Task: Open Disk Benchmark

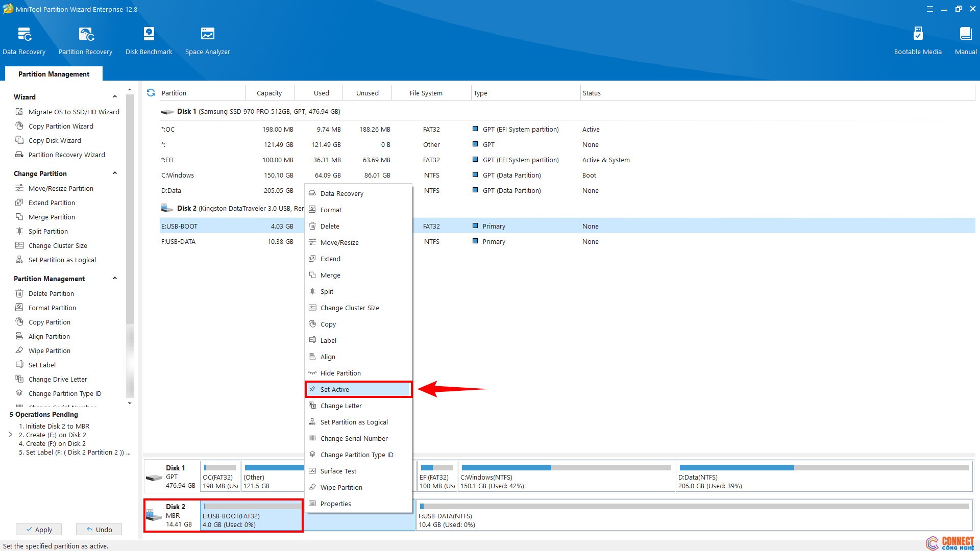Action: pos(149,41)
